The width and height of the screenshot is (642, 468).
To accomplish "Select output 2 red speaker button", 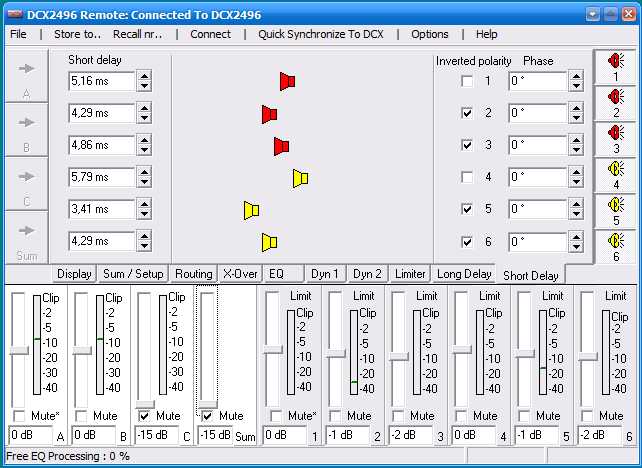I will click(616, 104).
